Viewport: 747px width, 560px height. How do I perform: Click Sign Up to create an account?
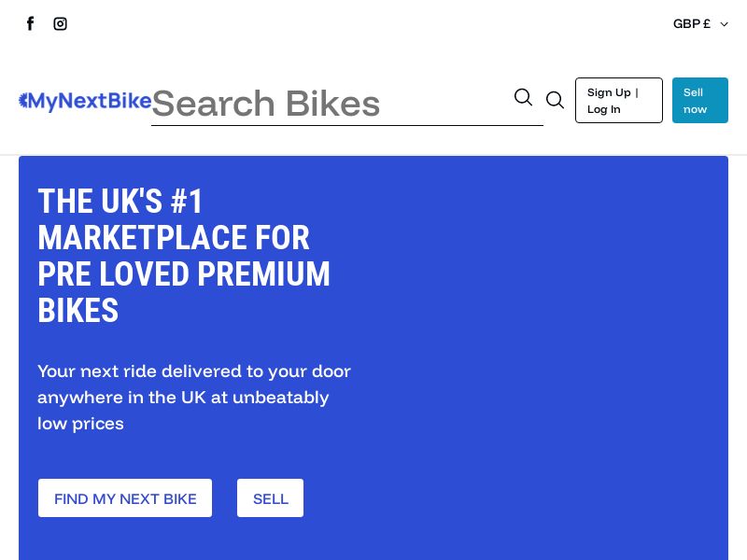click(609, 92)
